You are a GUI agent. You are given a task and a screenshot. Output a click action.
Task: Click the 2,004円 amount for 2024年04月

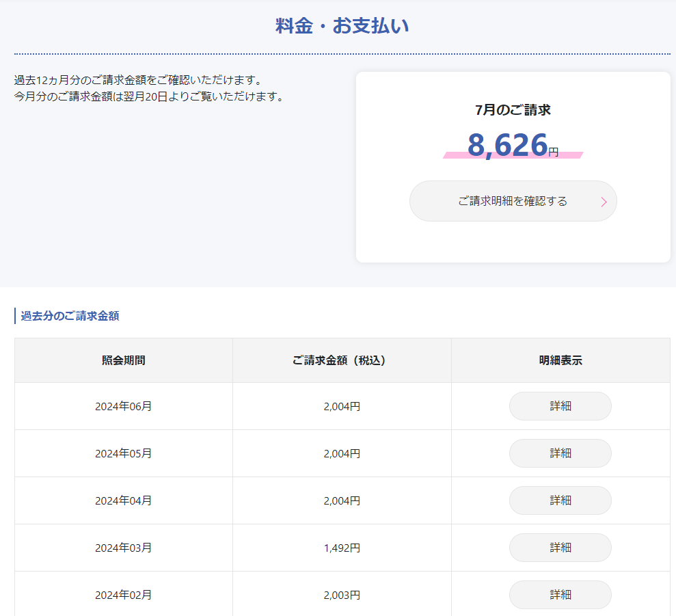point(342,501)
